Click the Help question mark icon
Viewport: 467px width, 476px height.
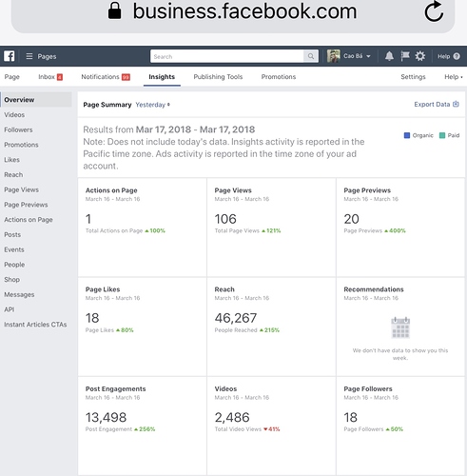click(457, 56)
